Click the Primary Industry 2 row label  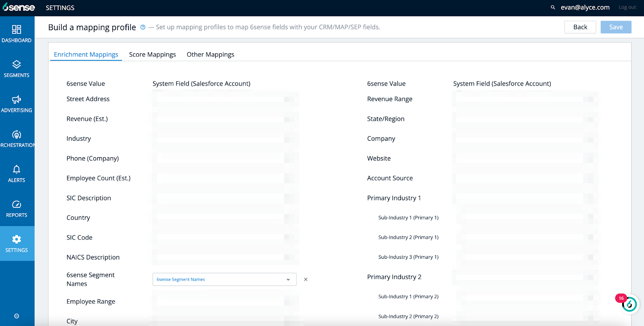click(394, 277)
